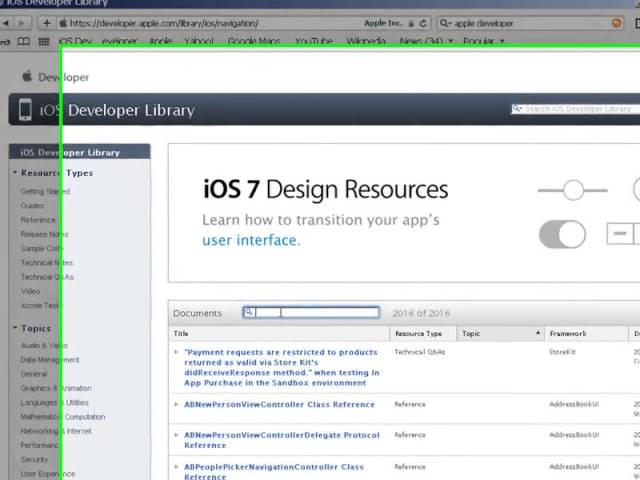Toggle the switch graphic in the banner
This screenshot has width=640, height=480.
coord(562,234)
